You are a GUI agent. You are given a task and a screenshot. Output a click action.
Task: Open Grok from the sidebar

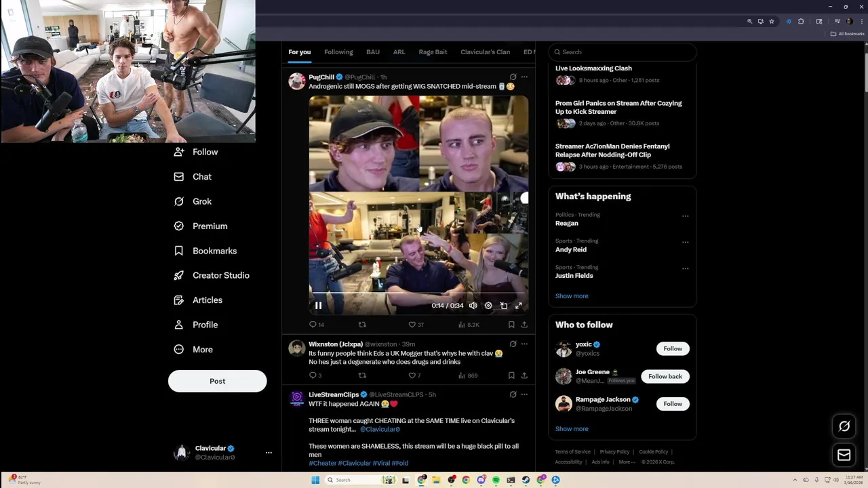click(x=193, y=201)
